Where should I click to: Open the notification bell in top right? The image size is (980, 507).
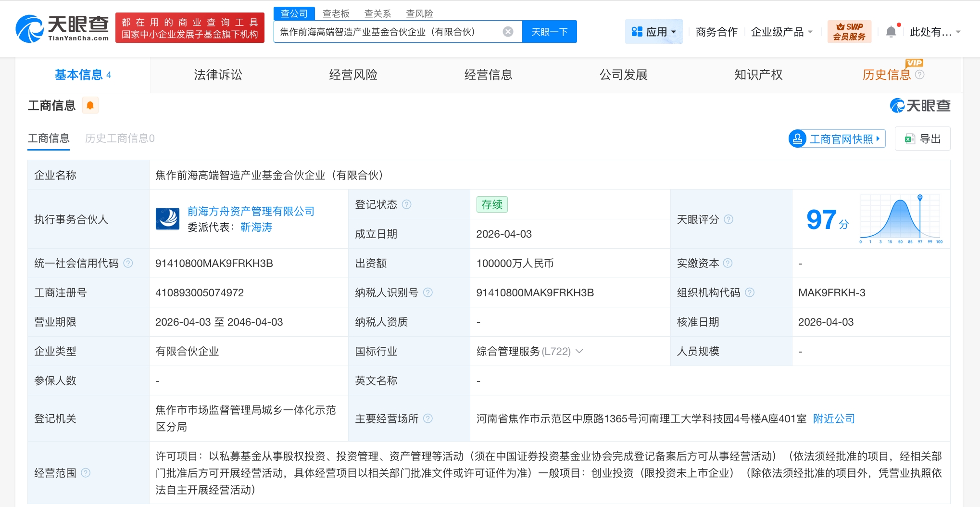tap(892, 30)
